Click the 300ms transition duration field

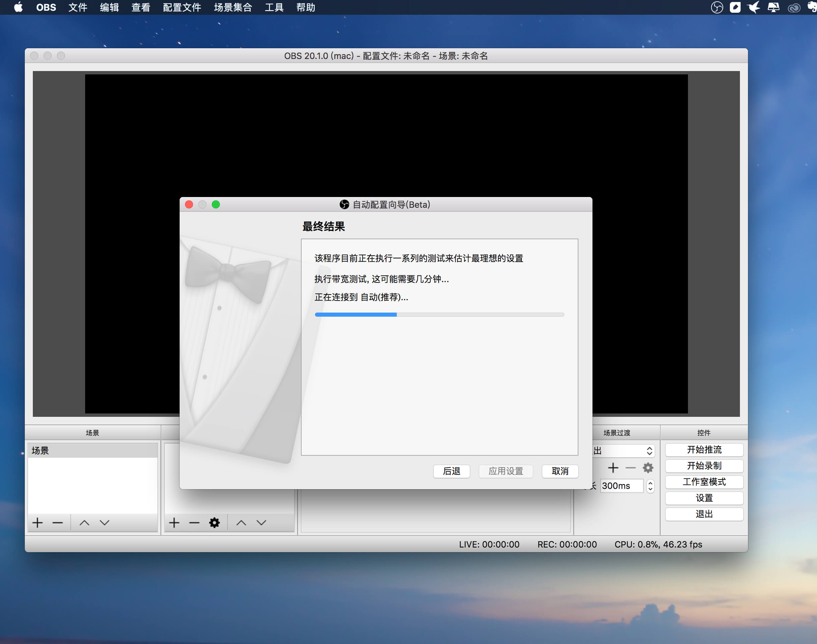(621, 486)
